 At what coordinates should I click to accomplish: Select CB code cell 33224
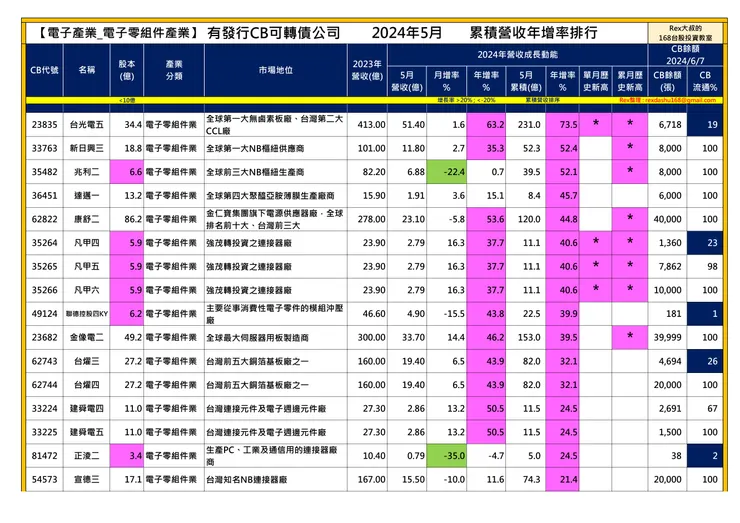[x=44, y=408]
